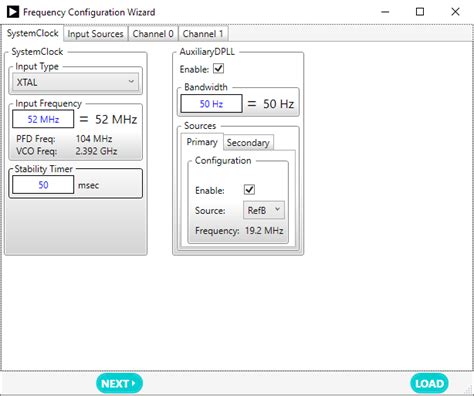
Task: Select the Primary sources tab
Action: pyautogui.click(x=202, y=142)
